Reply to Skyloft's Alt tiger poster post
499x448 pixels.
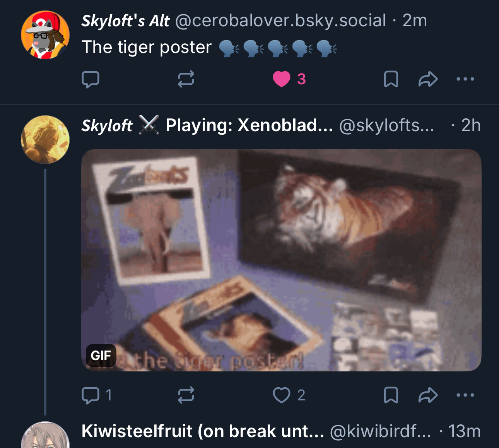point(91,79)
